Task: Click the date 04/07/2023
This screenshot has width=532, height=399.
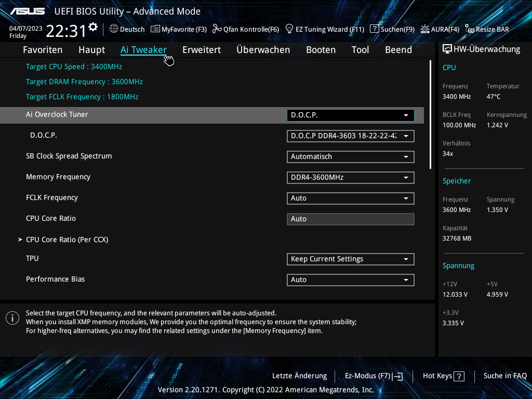Action: pyautogui.click(x=26, y=29)
